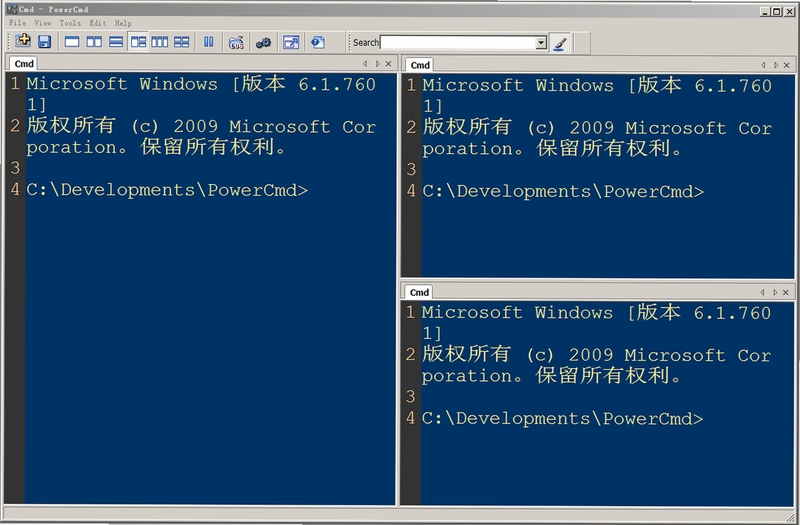Click the window arrow icon in toolbar
This screenshot has height=525, width=800.
tap(291, 42)
